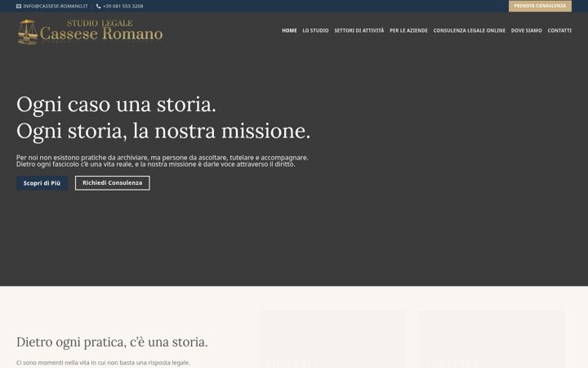Click paragraph starting 'Per noi non esistono pratiche'
This screenshot has width=588, height=368.
click(x=162, y=158)
